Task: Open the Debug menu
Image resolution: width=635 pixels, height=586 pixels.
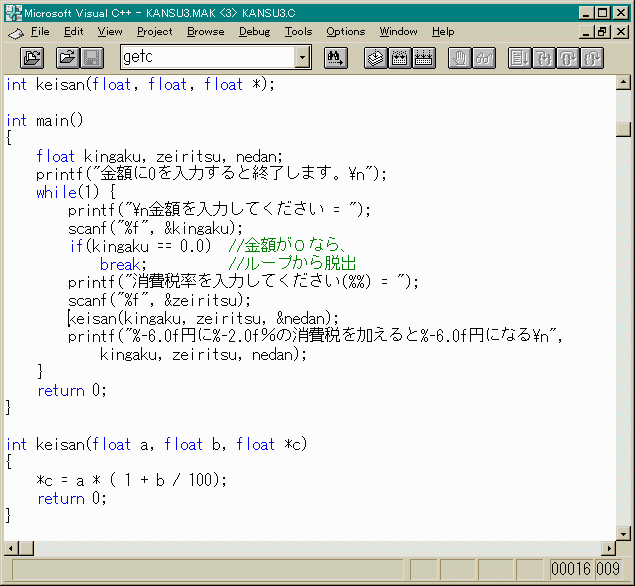Action: pos(254,32)
